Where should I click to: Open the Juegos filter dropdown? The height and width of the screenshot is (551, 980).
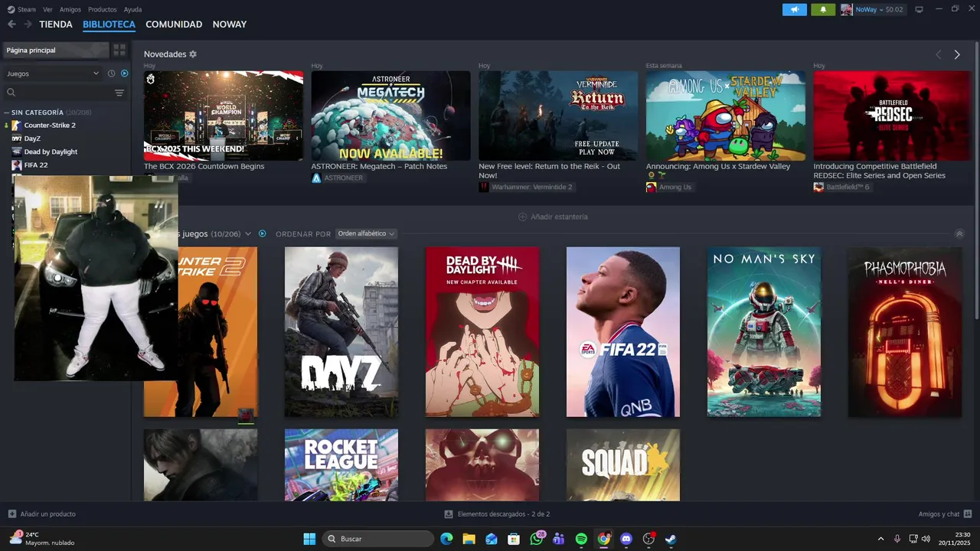click(x=53, y=73)
